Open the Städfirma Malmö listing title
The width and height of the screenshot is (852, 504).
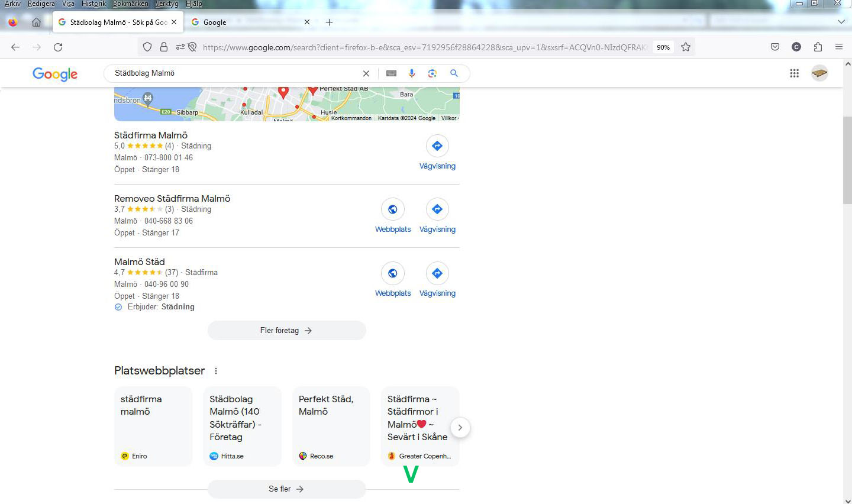(151, 135)
